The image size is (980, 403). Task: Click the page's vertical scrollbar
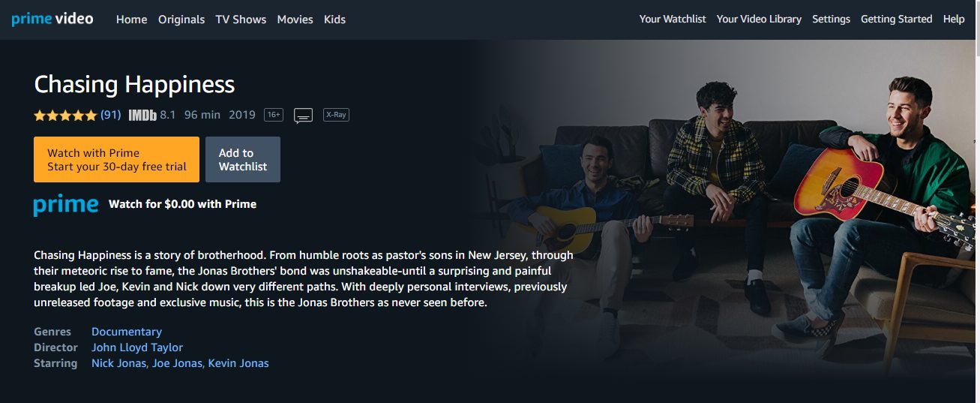coord(975,201)
